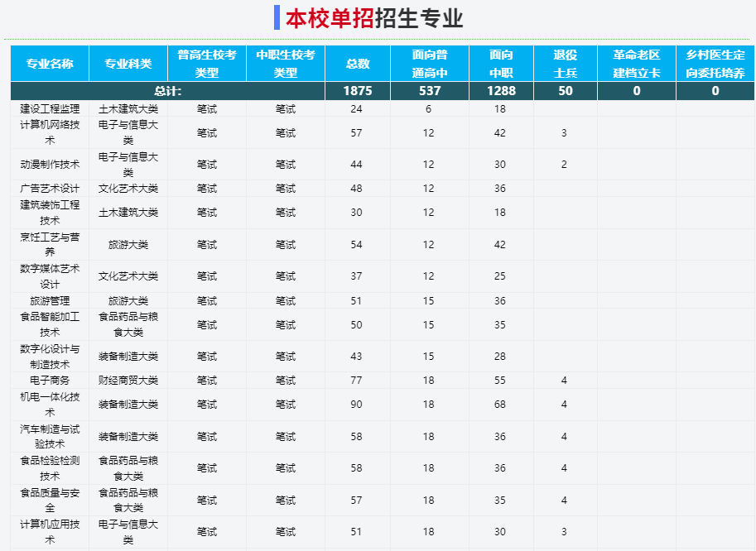The image size is (756, 551).
Task: Click the 革命老区建档立卡 column header
Action: click(637, 64)
